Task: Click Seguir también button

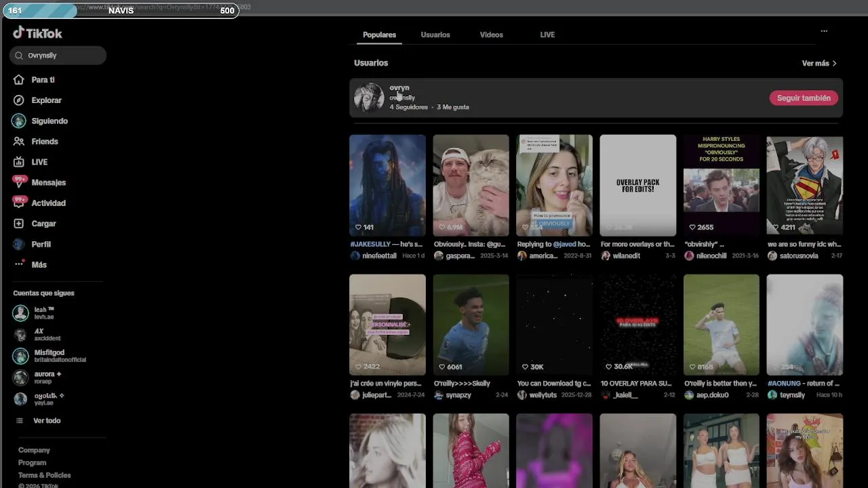Action: (804, 98)
